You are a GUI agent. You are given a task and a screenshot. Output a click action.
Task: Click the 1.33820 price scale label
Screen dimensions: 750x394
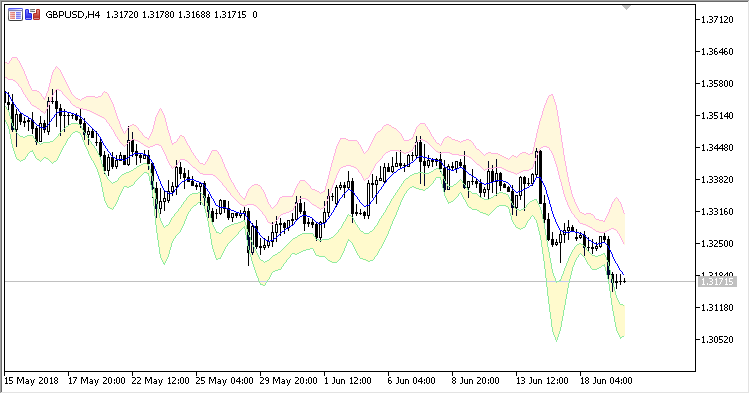[717, 180]
